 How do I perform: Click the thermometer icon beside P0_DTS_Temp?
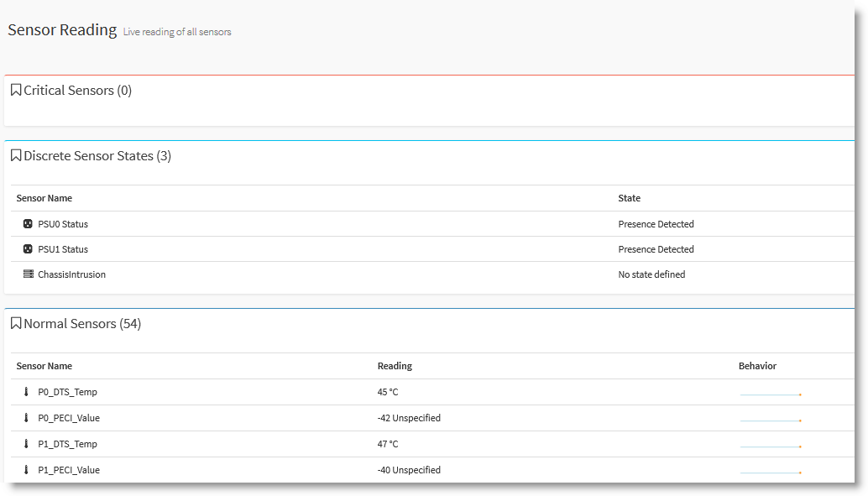pos(26,392)
